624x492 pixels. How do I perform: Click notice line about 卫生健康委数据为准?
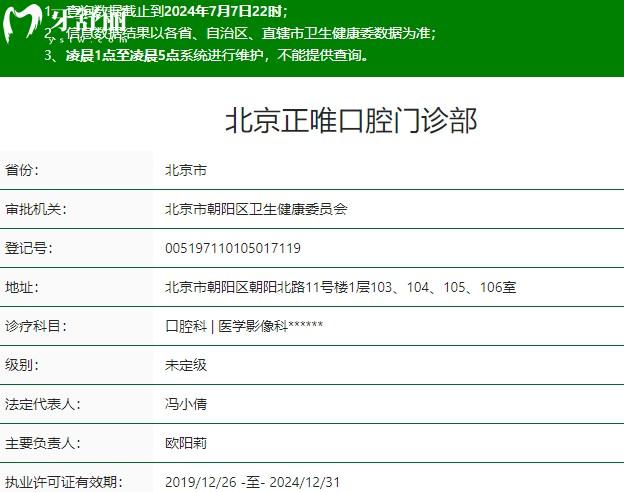(x=240, y=33)
